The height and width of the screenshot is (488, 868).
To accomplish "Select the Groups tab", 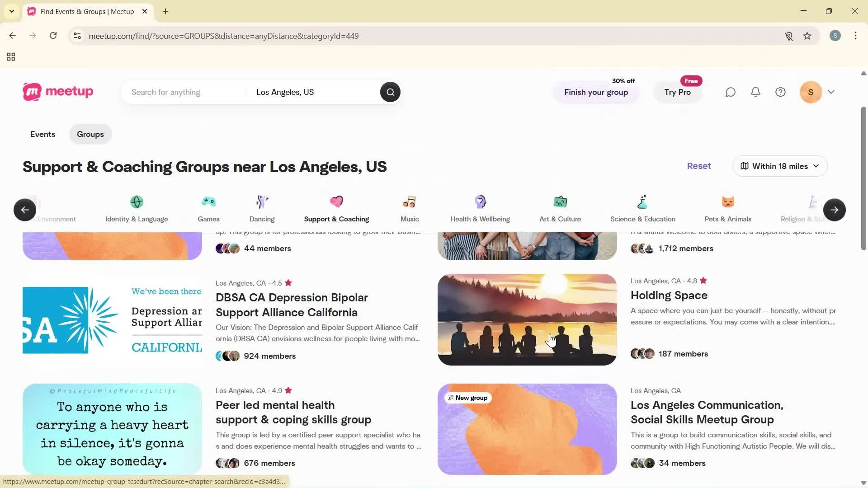I will 90,134.
